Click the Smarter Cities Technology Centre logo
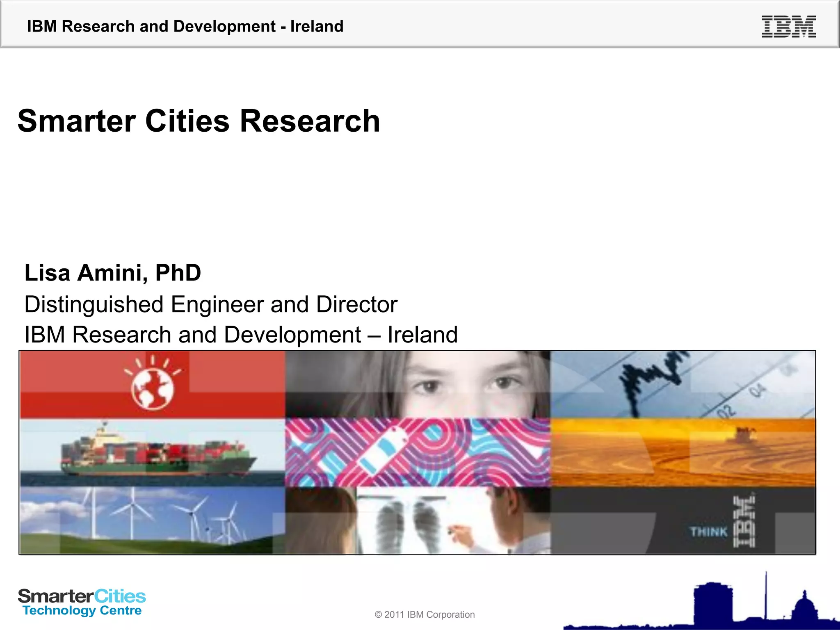 click(x=82, y=602)
